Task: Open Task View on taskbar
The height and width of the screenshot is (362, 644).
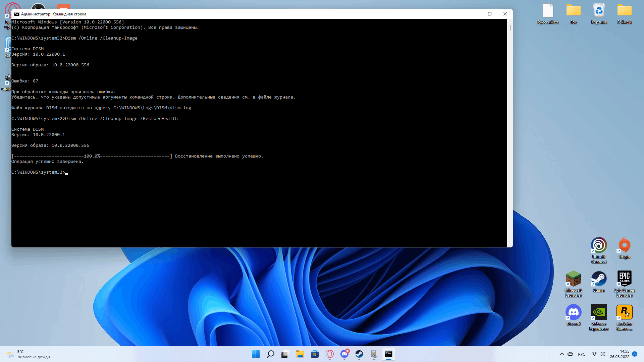Action: tap(285, 354)
